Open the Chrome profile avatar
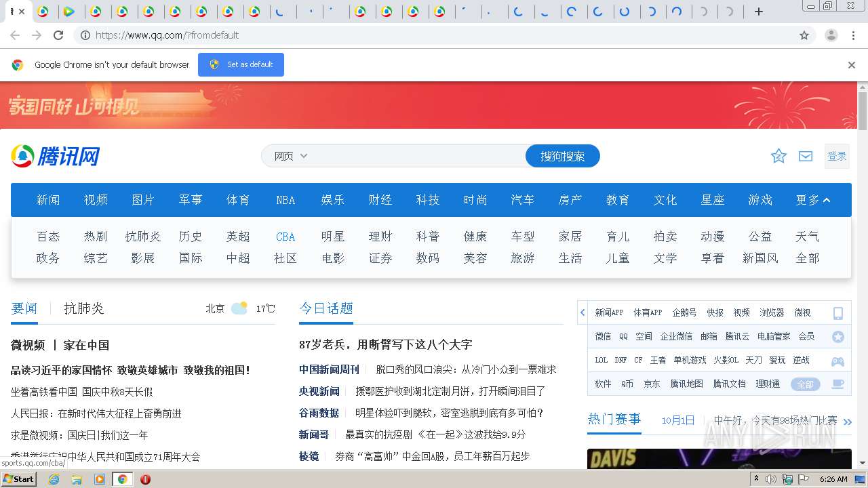868x488 pixels. click(x=831, y=35)
